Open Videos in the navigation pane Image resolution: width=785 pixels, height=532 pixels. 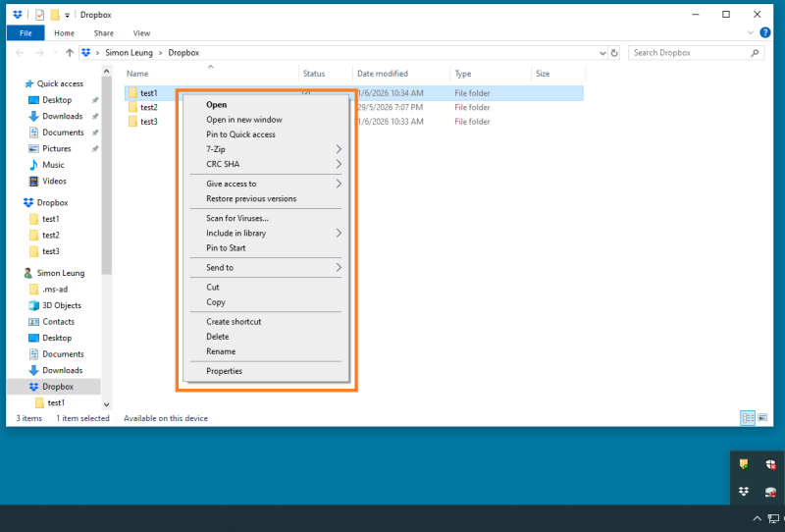(x=54, y=181)
